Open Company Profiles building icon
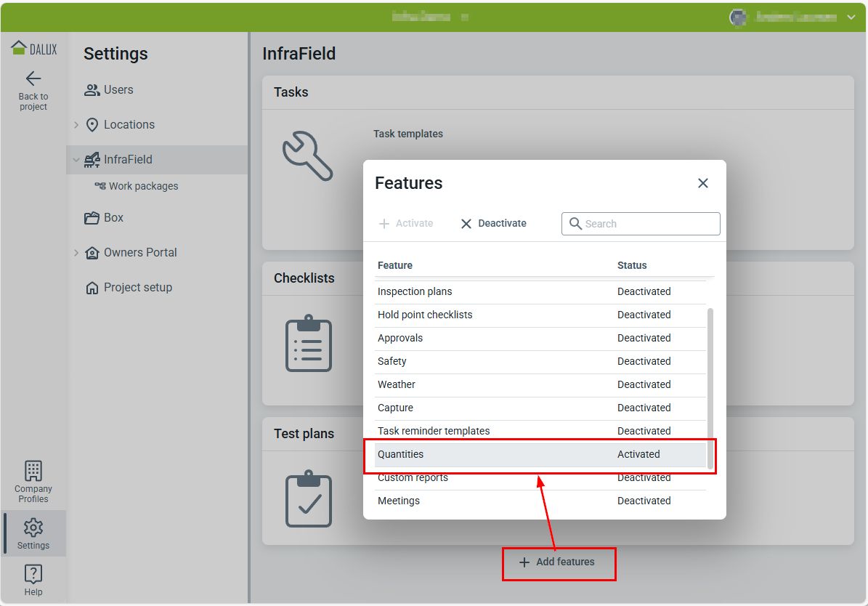The width and height of the screenshot is (868, 606). (33, 471)
